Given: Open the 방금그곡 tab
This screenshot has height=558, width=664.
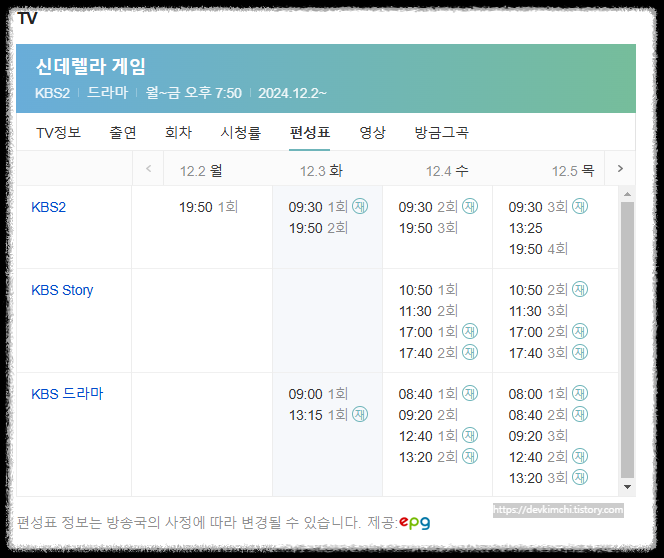Looking at the screenshot, I should [441, 133].
